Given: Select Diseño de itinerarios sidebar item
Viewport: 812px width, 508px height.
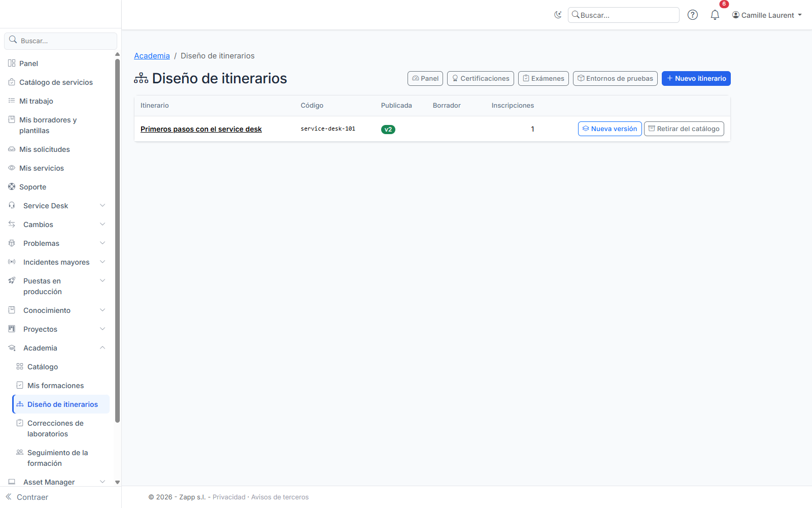Looking at the screenshot, I should 61,404.
